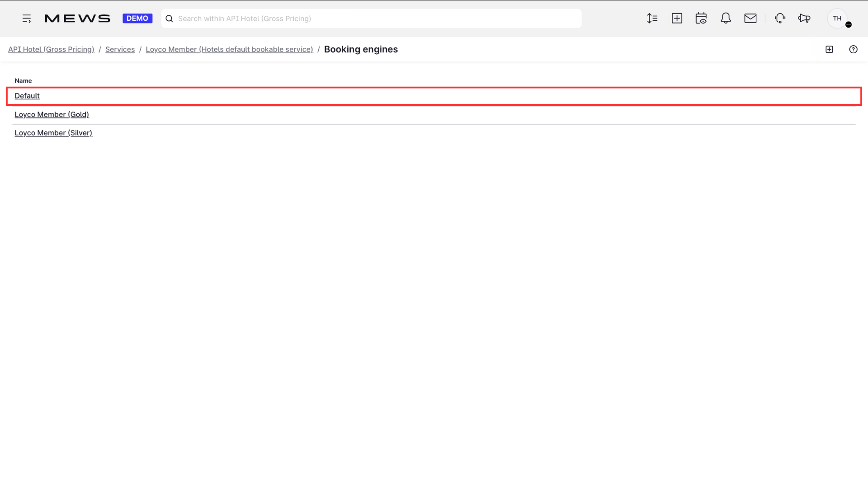Click the support headset icon
Screen dimensions: 868x488
[x=780, y=19]
